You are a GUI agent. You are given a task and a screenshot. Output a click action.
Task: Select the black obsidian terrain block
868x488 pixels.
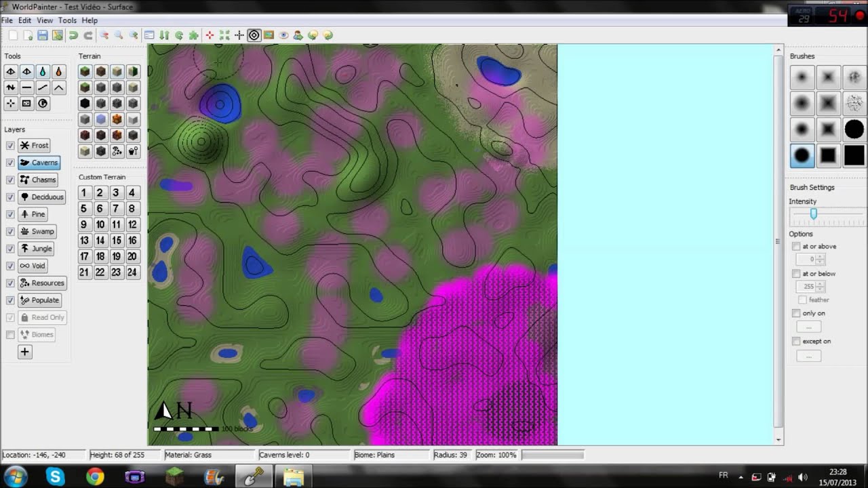[x=85, y=104]
